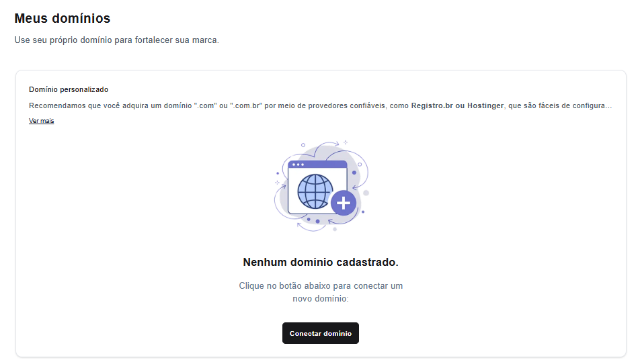Click the subtitle about fortalecer sua marca
Image resolution: width=638 pixels, height=364 pixels.
click(x=116, y=40)
